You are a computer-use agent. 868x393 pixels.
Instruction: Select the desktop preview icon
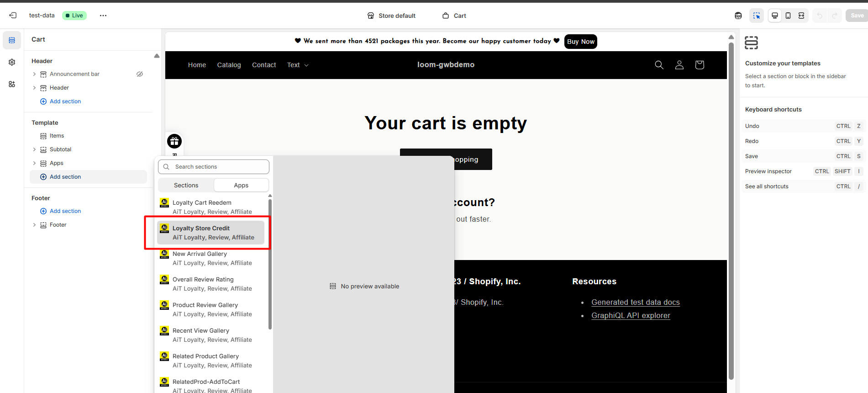click(x=774, y=16)
